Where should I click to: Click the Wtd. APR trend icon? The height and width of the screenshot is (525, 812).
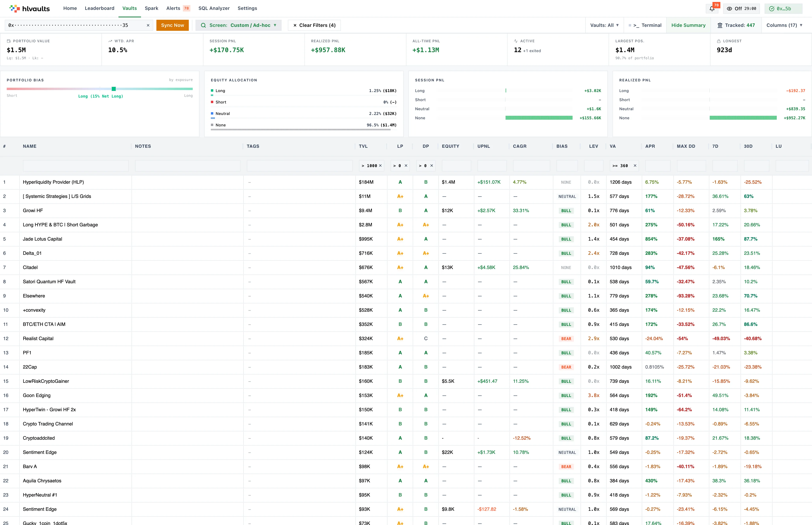(110, 41)
